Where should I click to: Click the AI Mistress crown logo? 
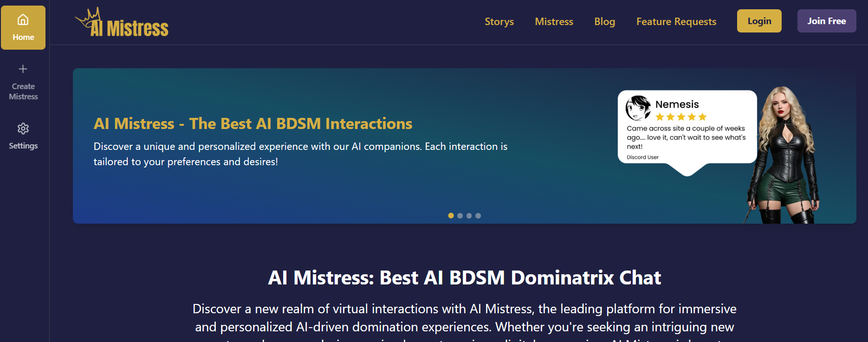(x=122, y=22)
